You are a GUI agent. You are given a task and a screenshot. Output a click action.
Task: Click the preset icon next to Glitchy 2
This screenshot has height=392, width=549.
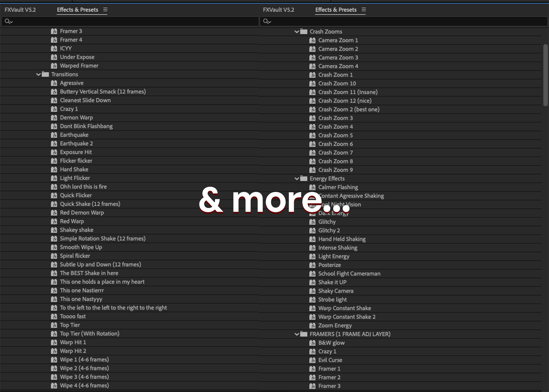coord(312,231)
